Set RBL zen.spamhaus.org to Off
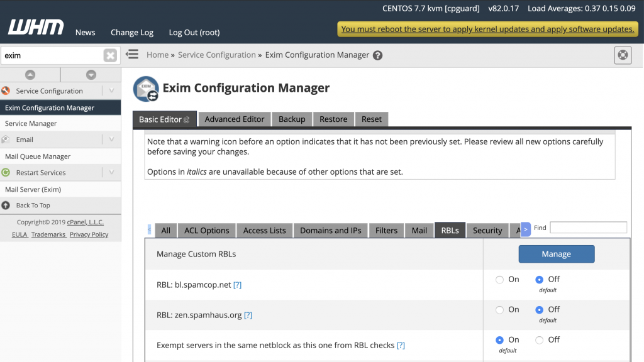Screen dimensions: 644x362 coord(539,310)
